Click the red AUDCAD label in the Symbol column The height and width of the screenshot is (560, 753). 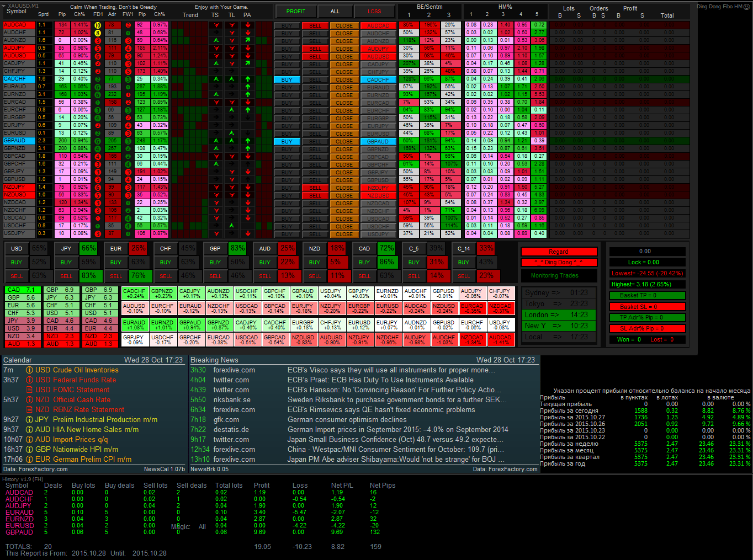click(x=19, y=25)
